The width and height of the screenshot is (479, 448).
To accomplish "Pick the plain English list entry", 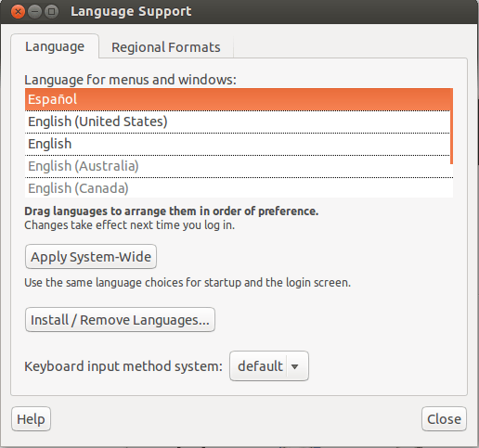I will [239, 144].
